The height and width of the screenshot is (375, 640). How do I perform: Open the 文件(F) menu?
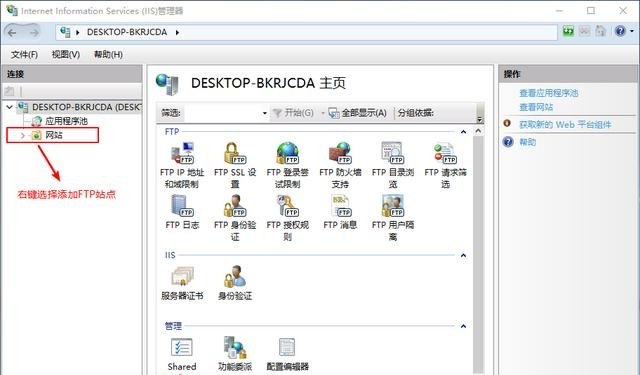coord(24,54)
